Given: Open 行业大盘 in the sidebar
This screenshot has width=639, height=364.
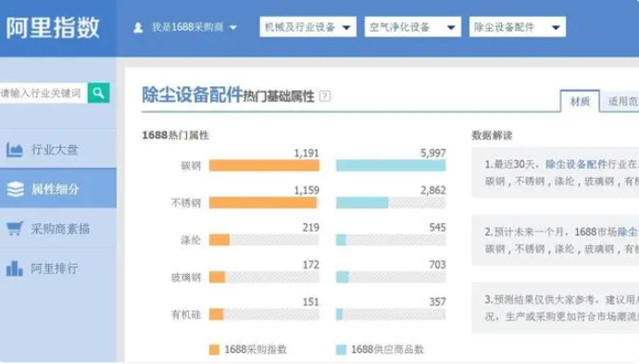Looking at the screenshot, I should tap(57, 149).
